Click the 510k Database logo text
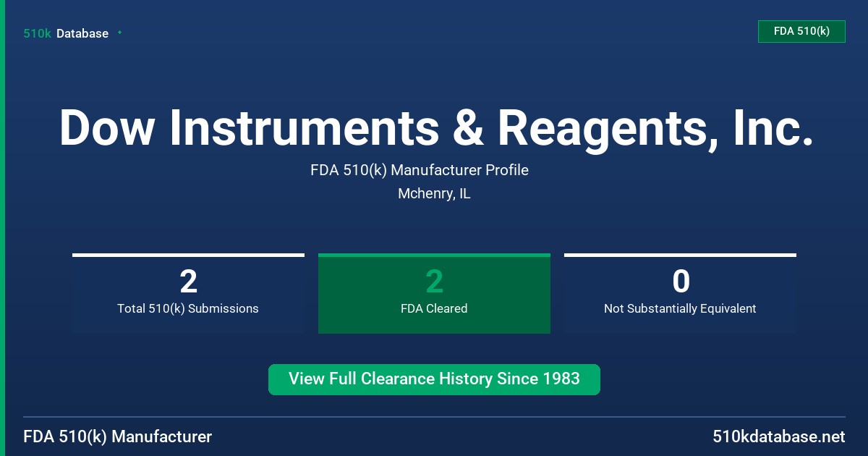 click(66, 33)
